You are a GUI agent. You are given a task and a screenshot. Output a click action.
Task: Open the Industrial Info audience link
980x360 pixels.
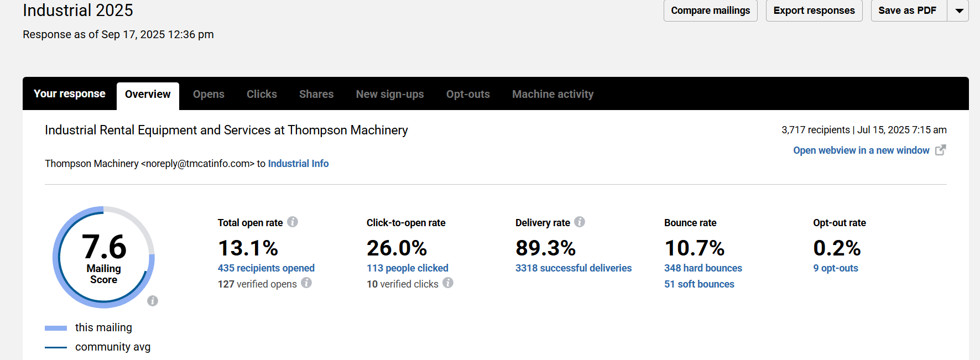(298, 164)
